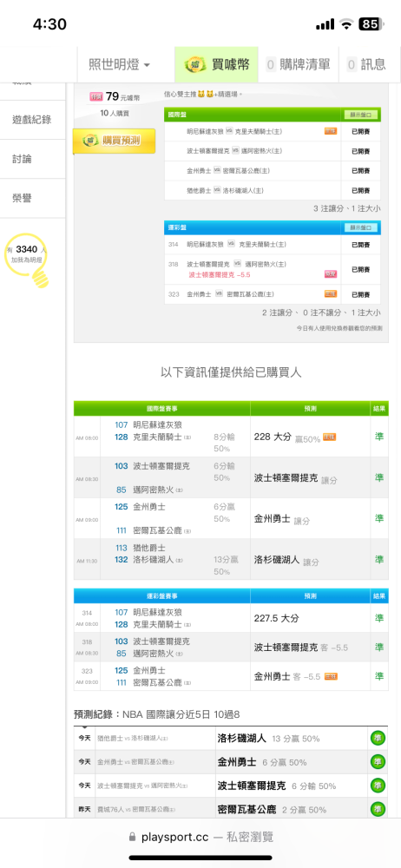The height and width of the screenshot is (868, 401).
Task: Click green 準 icon for 密爾瓦基公鹿 record
Action: point(378,809)
